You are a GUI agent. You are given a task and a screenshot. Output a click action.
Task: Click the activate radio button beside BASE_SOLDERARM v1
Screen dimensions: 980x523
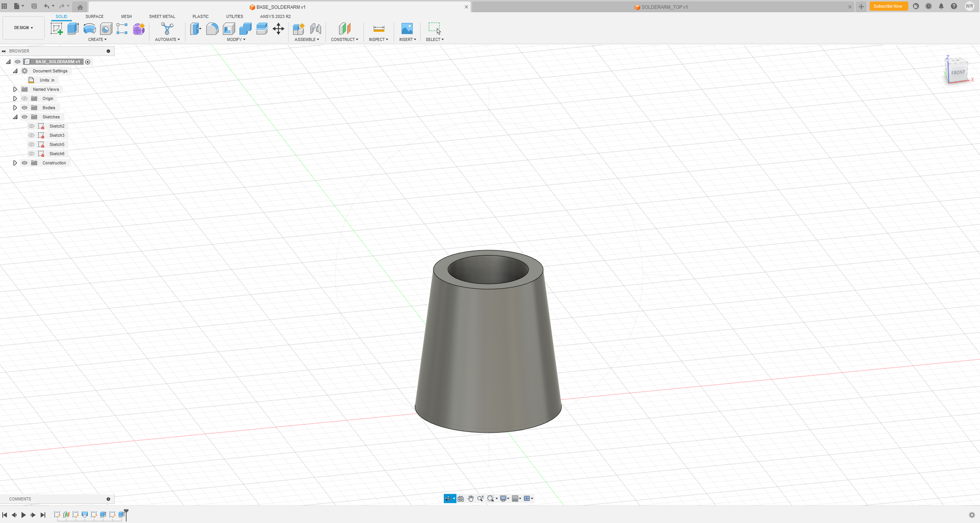click(x=87, y=62)
